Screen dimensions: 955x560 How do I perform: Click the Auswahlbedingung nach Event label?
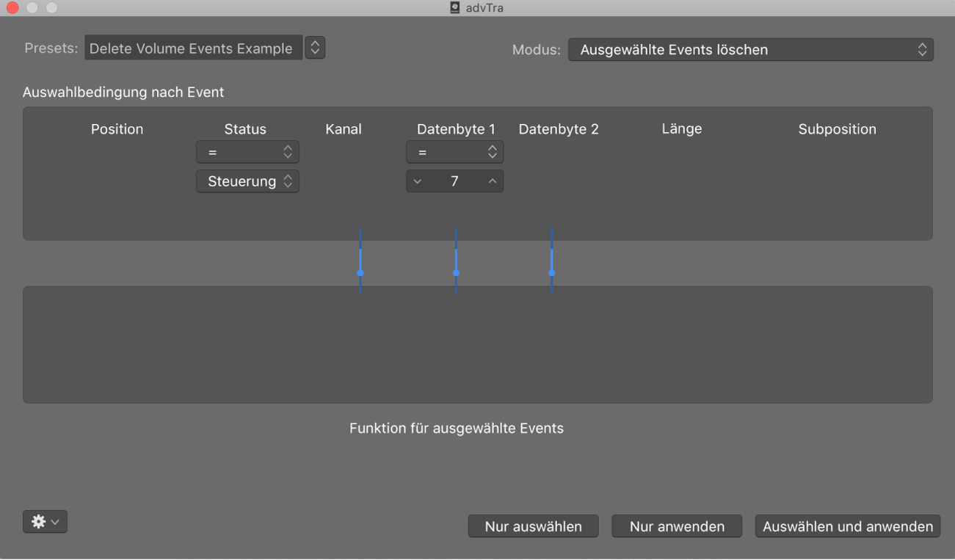coord(123,92)
